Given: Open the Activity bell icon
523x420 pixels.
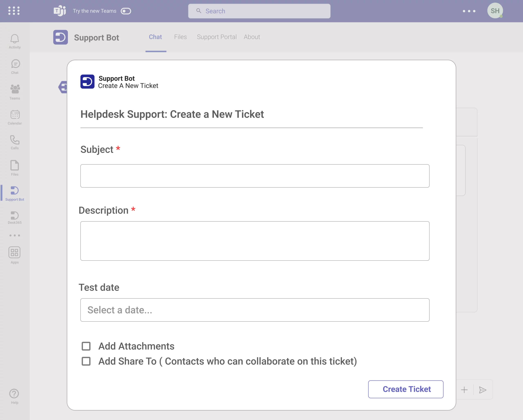Looking at the screenshot, I should coord(15,41).
